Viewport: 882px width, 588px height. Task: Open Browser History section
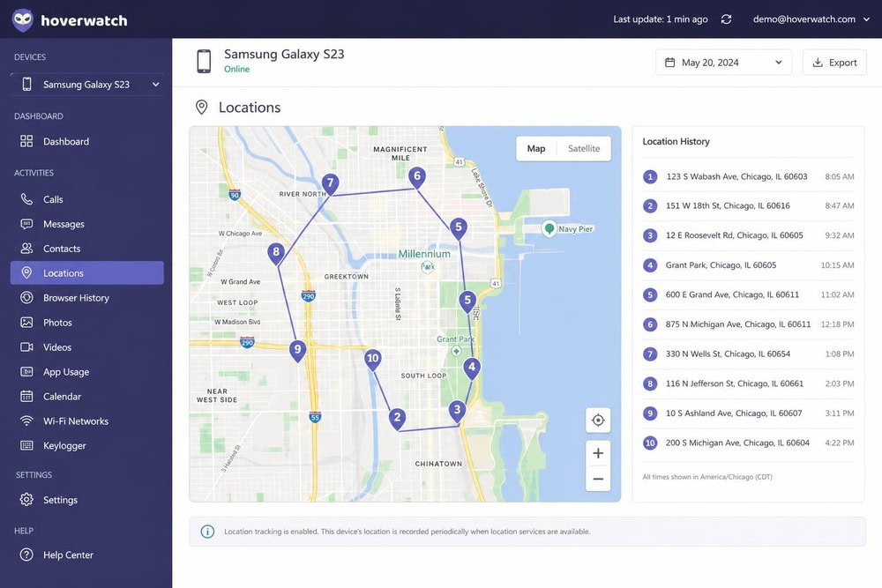pos(87,298)
